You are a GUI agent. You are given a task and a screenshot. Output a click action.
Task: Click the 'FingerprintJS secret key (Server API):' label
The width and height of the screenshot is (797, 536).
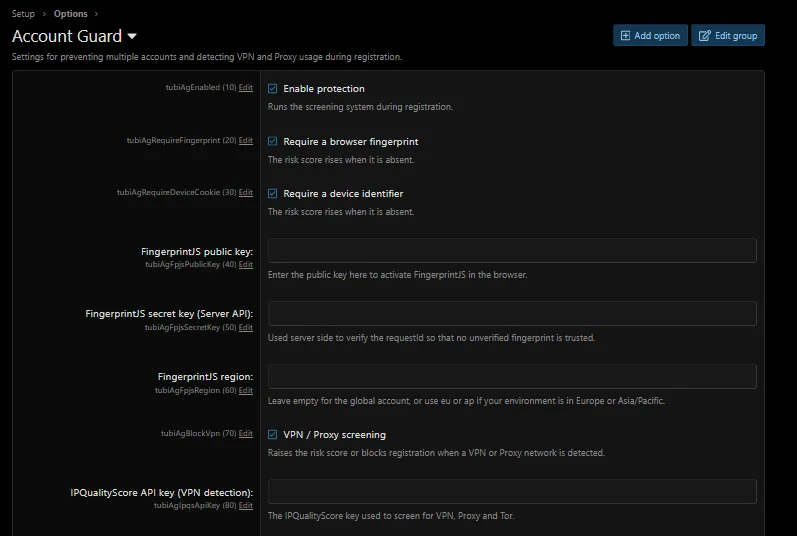coord(169,313)
